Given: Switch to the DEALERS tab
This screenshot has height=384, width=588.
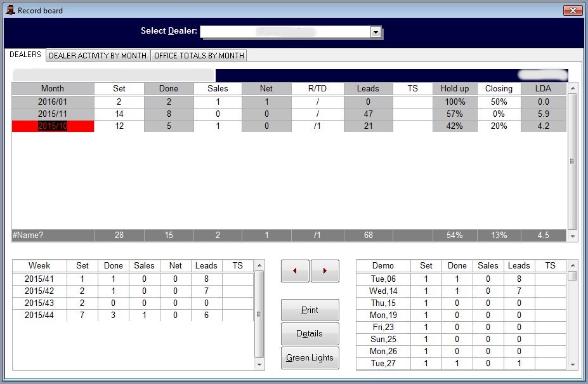Looking at the screenshot, I should 25,55.
